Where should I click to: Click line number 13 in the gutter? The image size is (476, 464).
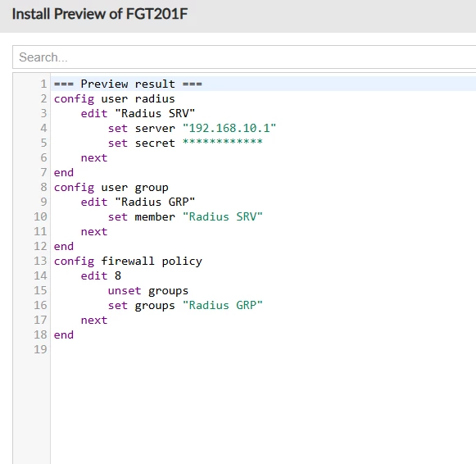pyautogui.click(x=40, y=261)
